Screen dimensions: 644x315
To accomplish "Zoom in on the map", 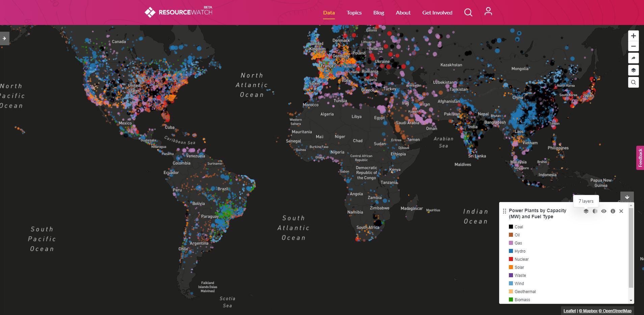I will (x=633, y=36).
